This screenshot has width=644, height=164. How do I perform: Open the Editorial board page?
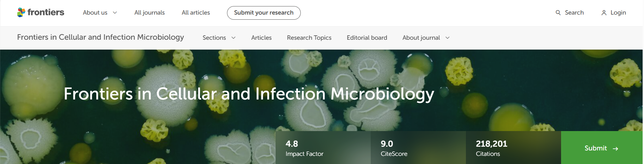(x=367, y=38)
